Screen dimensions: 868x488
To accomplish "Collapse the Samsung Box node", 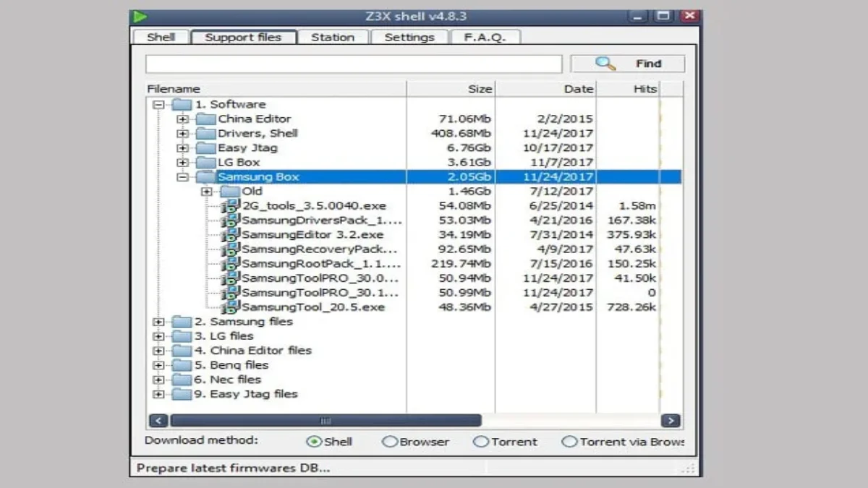I will click(182, 177).
